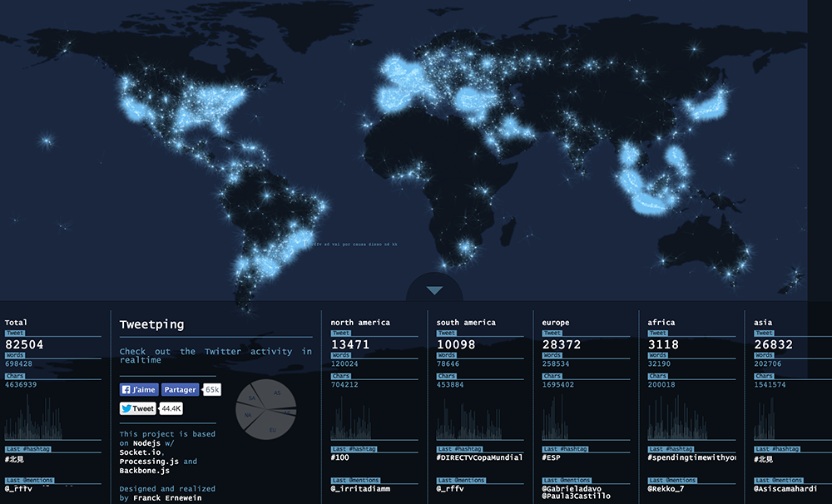Click europe words value 258534
The height and width of the screenshot is (504, 832).
pyautogui.click(x=556, y=364)
